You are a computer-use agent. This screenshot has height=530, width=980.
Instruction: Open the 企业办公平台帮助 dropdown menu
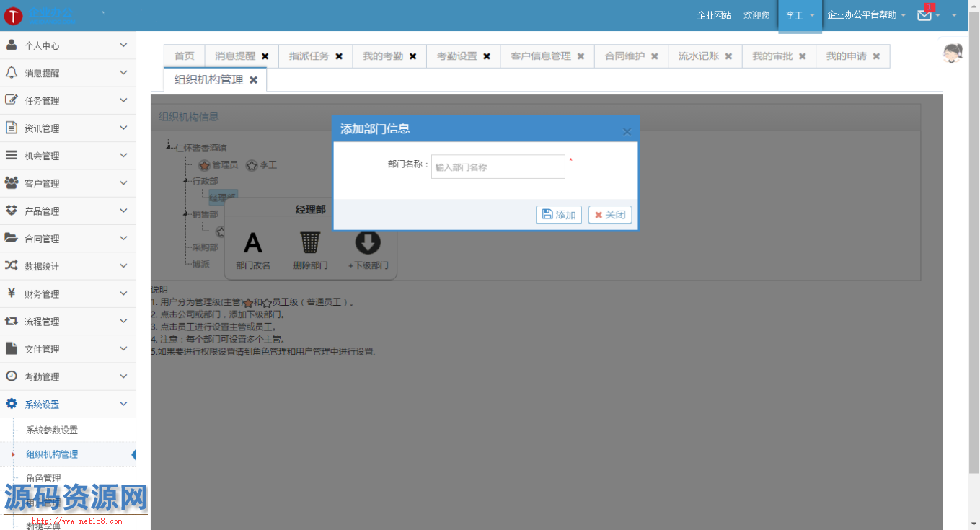click(x=866, y=15)
